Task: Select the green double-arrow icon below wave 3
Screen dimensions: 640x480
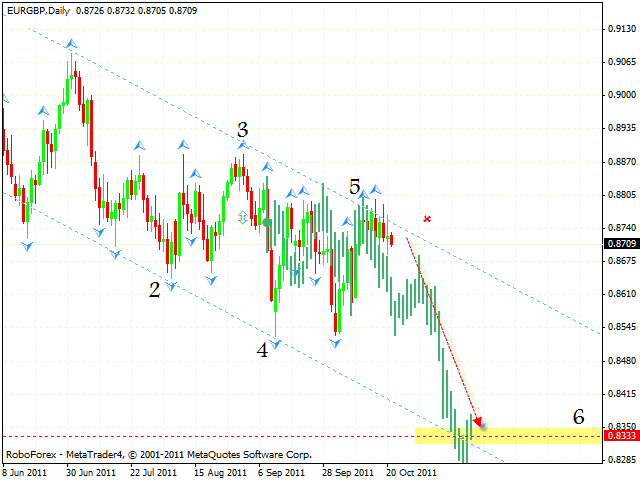Action: (242, 217)
